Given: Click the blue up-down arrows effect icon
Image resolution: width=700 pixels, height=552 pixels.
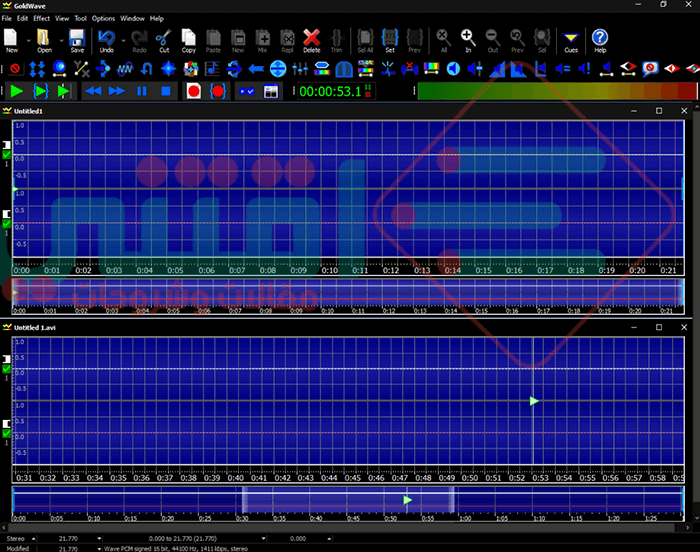Looking at the screenshot, I should pos(37,69).
